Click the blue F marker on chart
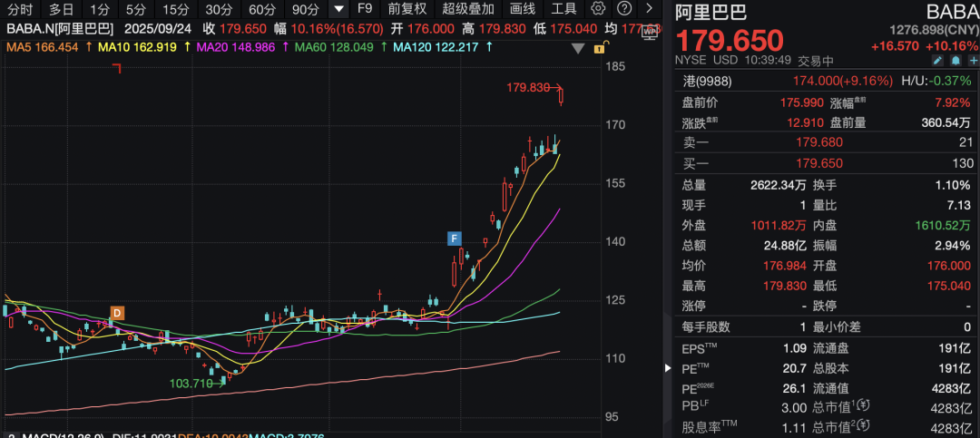Image resolution: width=980 pixels, height=438 pixels. tap(455, 238)
